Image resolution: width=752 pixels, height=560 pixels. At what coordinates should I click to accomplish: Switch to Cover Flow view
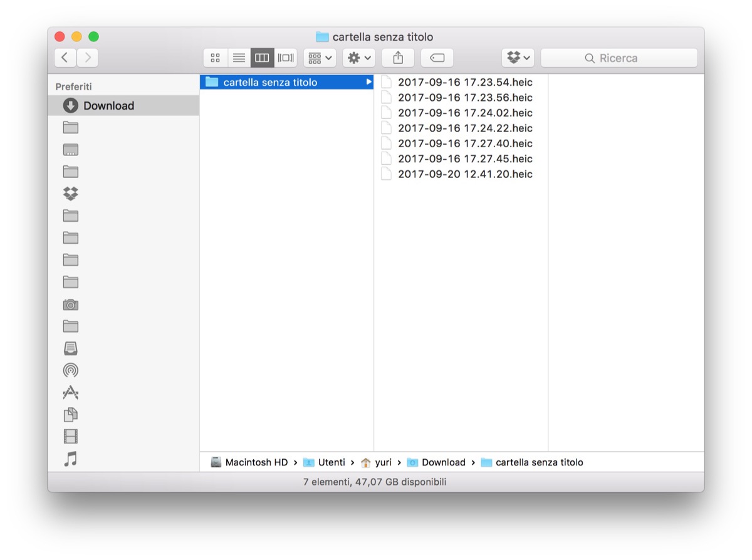(286, 58)
